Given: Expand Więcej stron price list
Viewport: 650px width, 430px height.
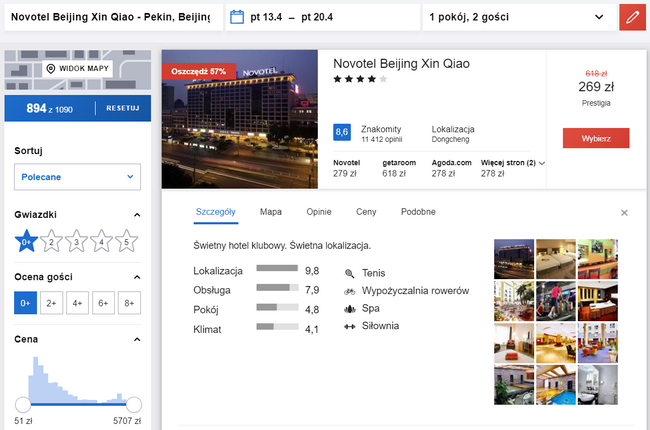Looking at the screenshot, I should pos(513,163).
